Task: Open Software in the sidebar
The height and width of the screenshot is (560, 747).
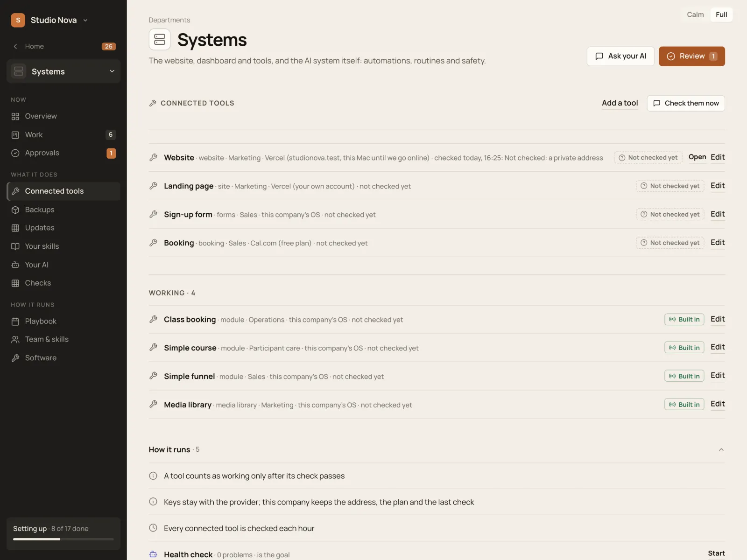Action: click(63, 358)
